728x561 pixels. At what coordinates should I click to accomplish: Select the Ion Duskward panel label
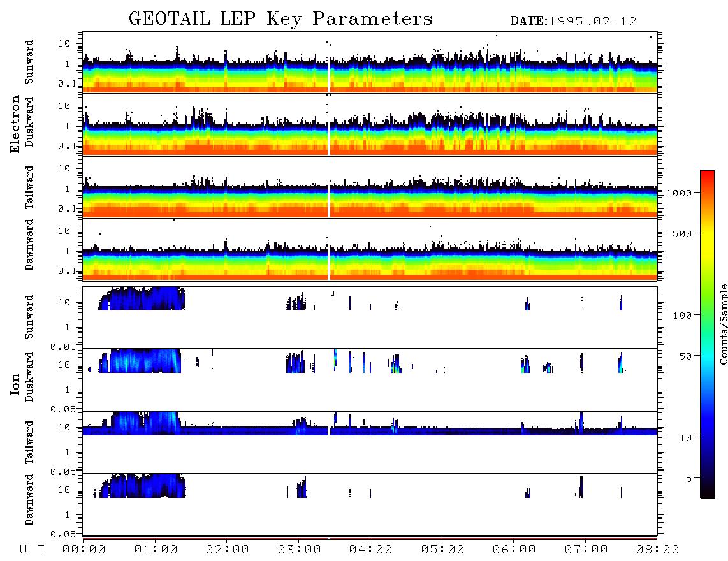point(29,377)
